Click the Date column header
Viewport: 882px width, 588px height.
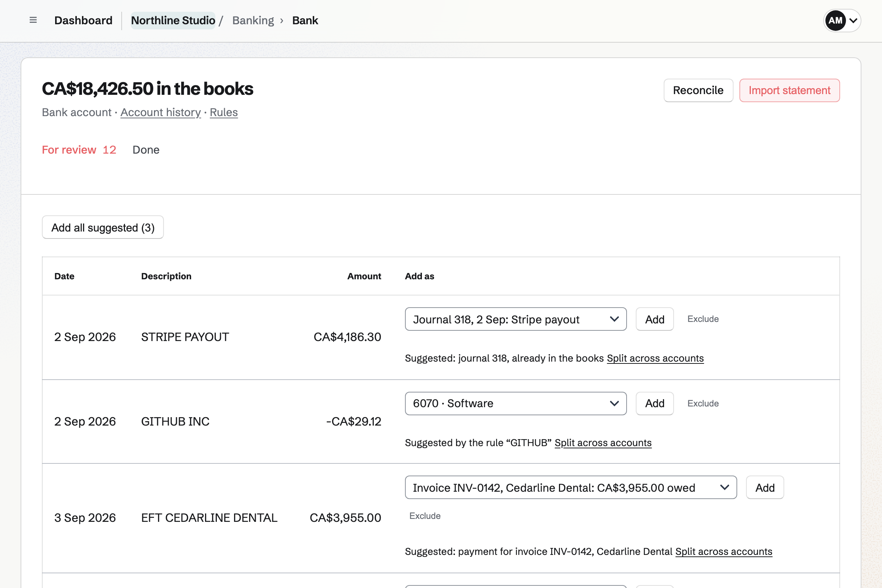pyautogui.click(x=64, y=276)
